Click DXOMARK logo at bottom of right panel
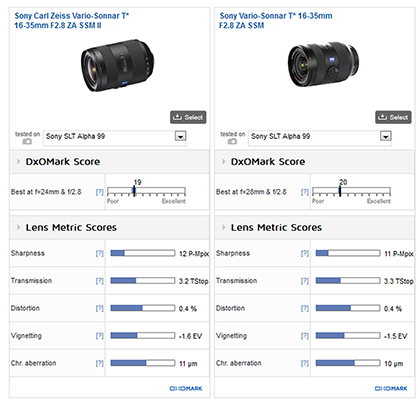 tap(391, 388)
